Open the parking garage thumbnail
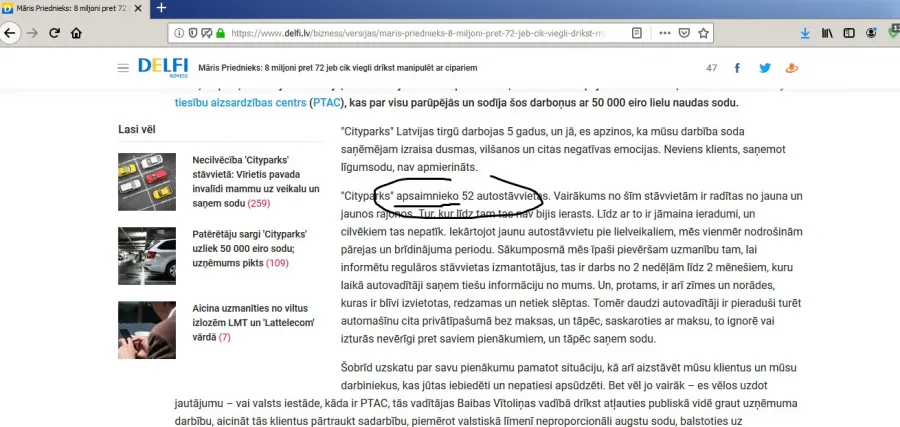This screenshot has width=900, height=427. coord(147,256)
